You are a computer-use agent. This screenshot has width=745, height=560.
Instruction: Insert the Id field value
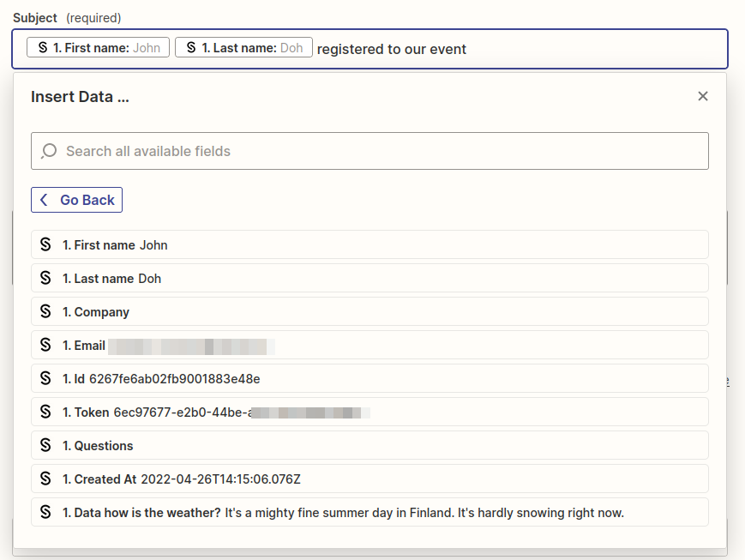point(369,377)
